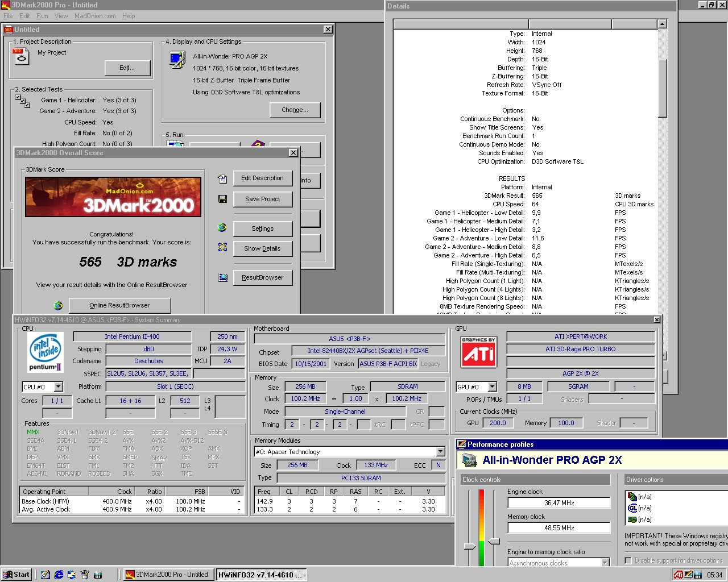Click the bars quick launch icon
This screenshot has height=582, width=728.
[98, 575]
